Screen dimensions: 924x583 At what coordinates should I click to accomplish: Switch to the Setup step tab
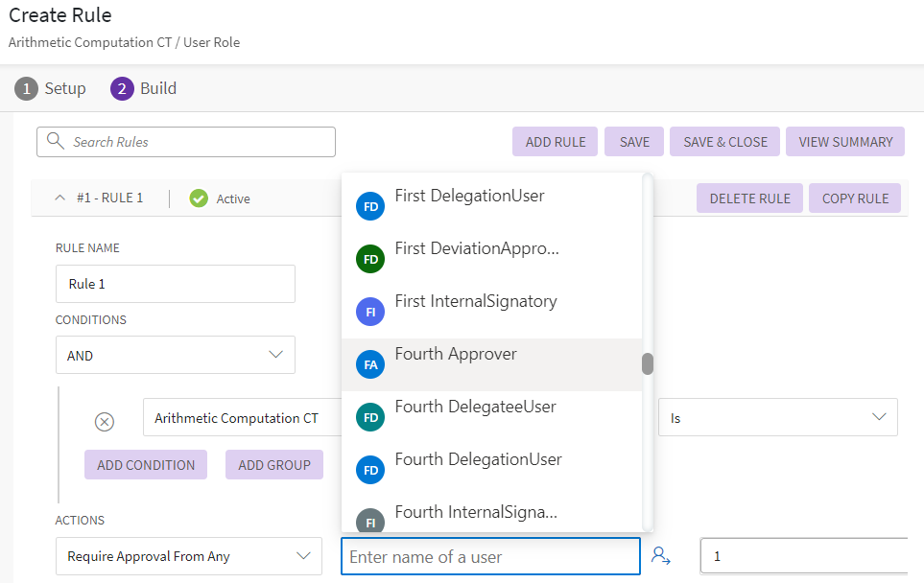51,88
